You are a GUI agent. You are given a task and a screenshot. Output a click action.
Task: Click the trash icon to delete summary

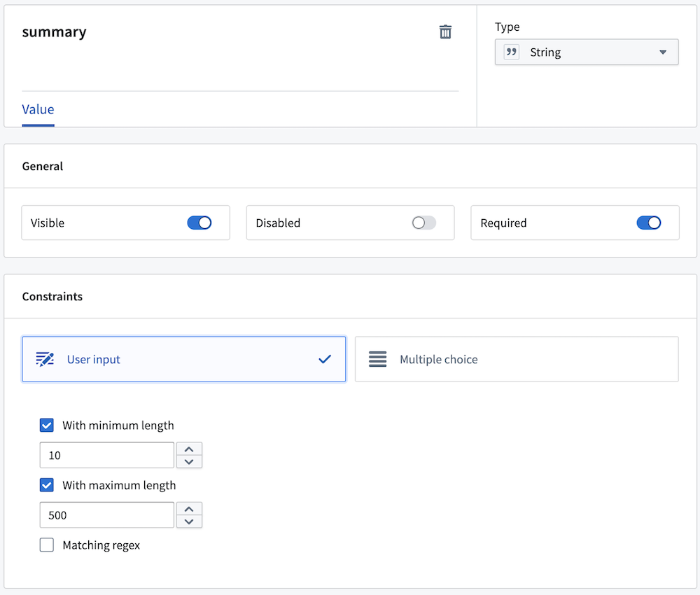click(445, 32)
